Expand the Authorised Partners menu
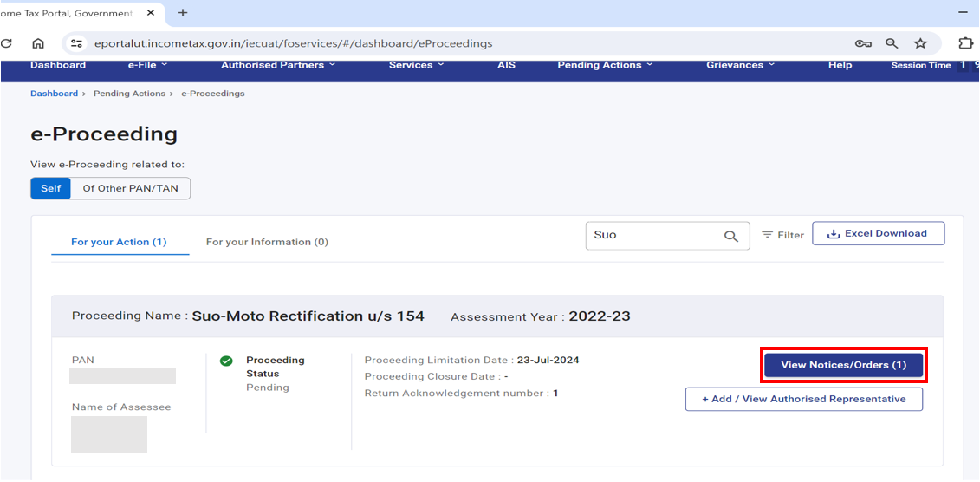The width and height of the screenshot is (980, 482). click(278, 65)
